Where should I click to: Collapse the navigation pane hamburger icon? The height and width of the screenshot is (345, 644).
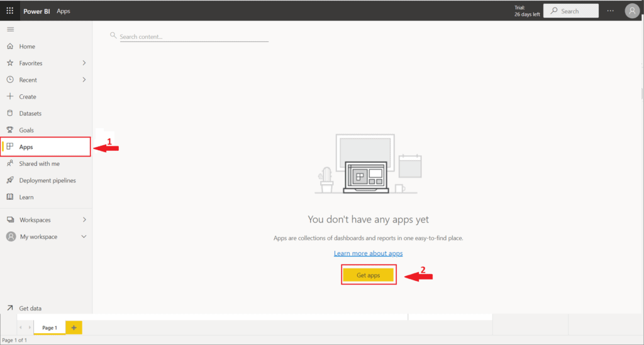tap(10, 30)
